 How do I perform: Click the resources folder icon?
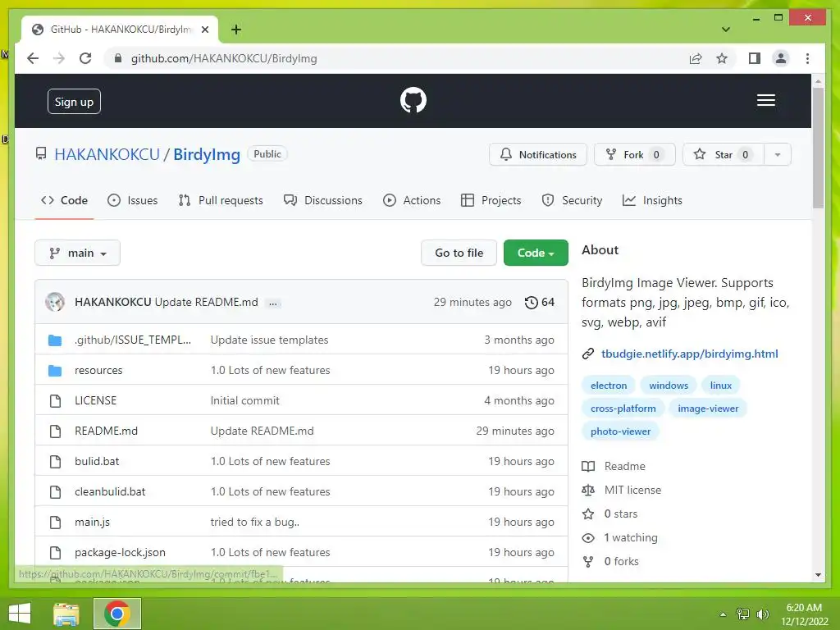(x=55, y=371)
